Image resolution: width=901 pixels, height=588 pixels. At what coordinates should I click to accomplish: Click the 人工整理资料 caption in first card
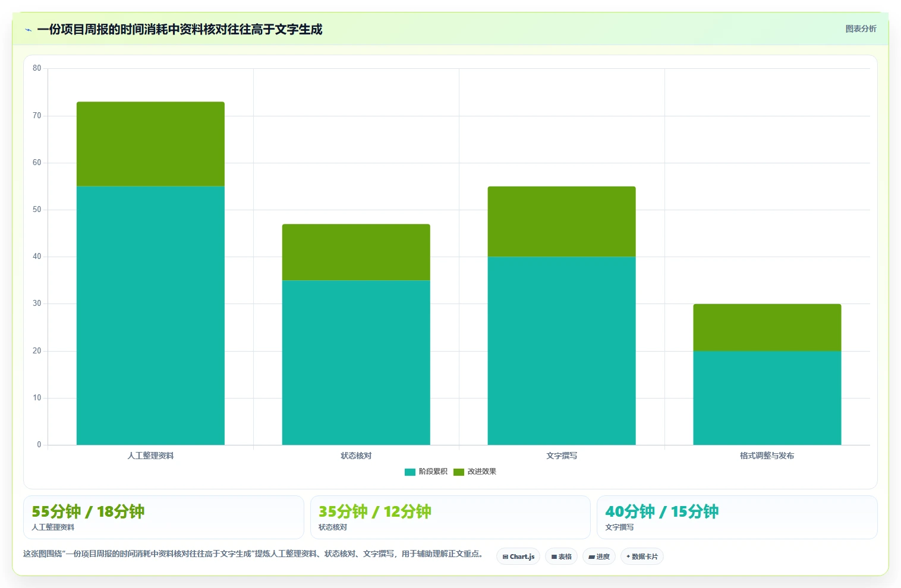pyautogui.click(x=53, y=527)
